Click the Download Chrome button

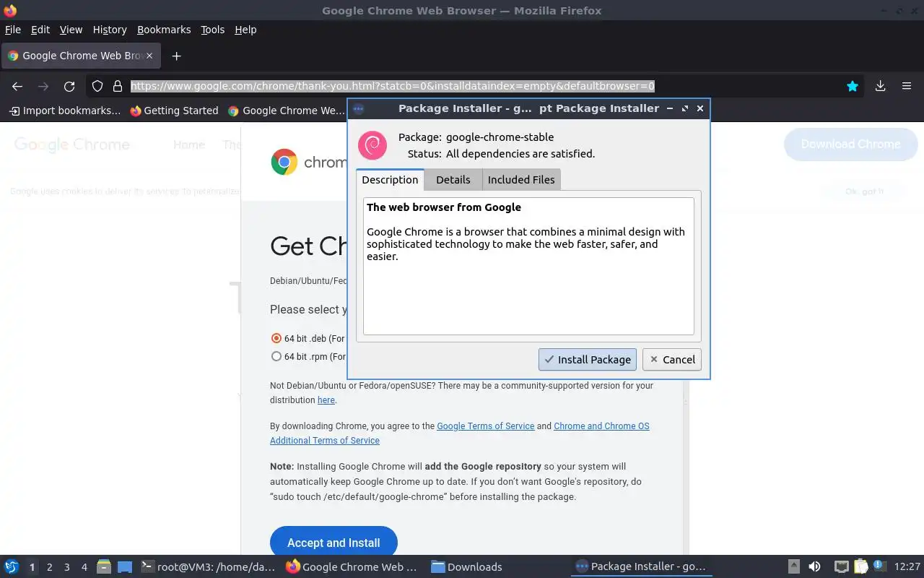click(850, 144)
